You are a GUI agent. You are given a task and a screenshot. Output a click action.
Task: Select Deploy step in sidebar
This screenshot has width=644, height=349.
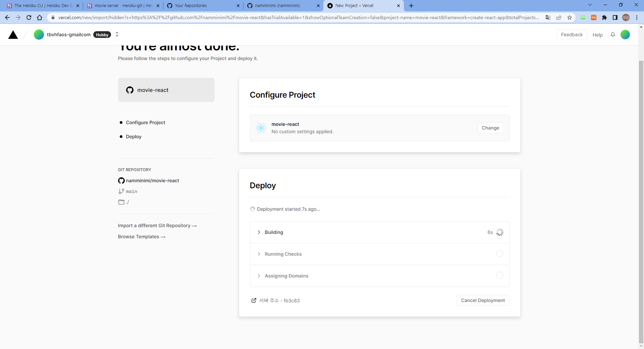[x=133, y=137]
